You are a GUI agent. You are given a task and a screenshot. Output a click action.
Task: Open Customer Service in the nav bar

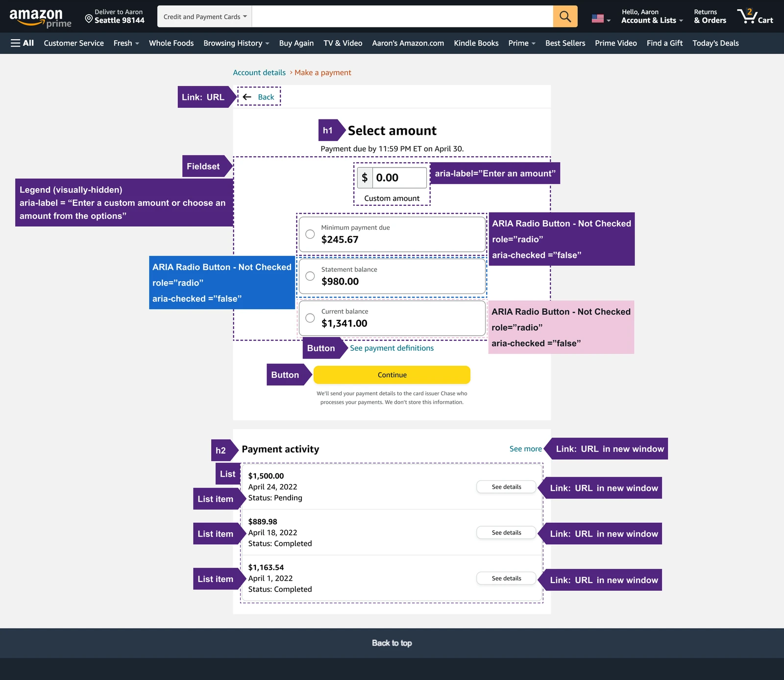click(73, 43)
